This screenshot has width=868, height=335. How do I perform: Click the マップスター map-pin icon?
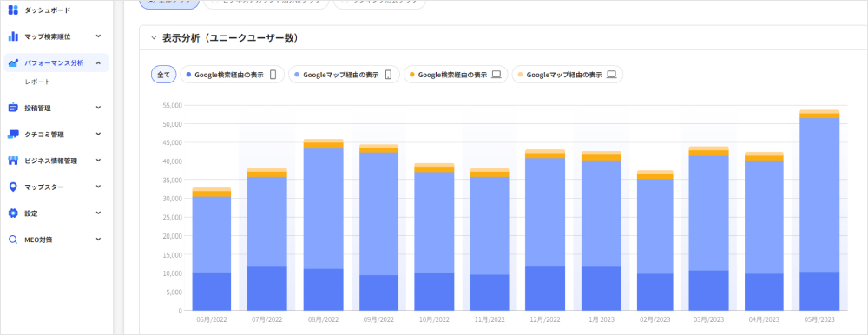pyautogui.click(x=13, y=187)
